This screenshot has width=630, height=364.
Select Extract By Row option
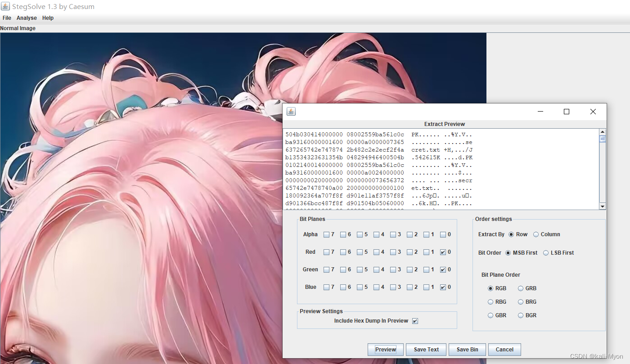point(511,234)
